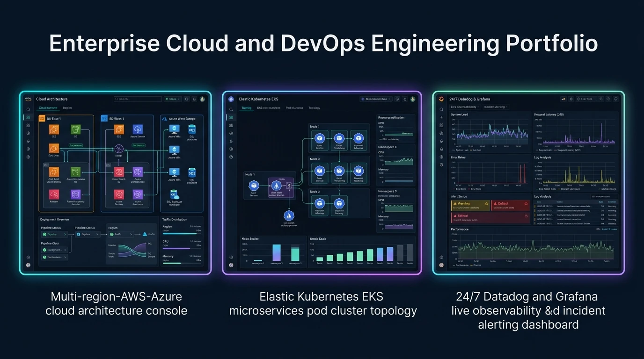644x359 pixels.
Task: Open search icon in Cloud Architecture sidebar
Action: (x=28, y=109)
